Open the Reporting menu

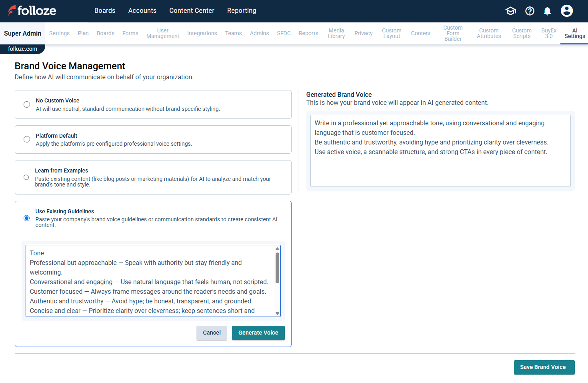pyautogui.click(x=241, y=11)
